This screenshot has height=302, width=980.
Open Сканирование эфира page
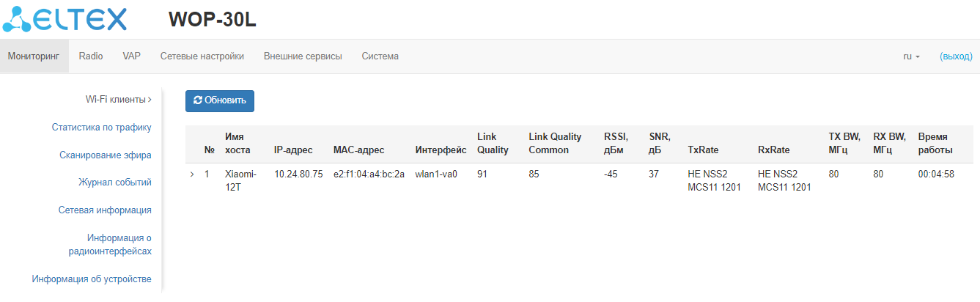[x=106, y=155]
